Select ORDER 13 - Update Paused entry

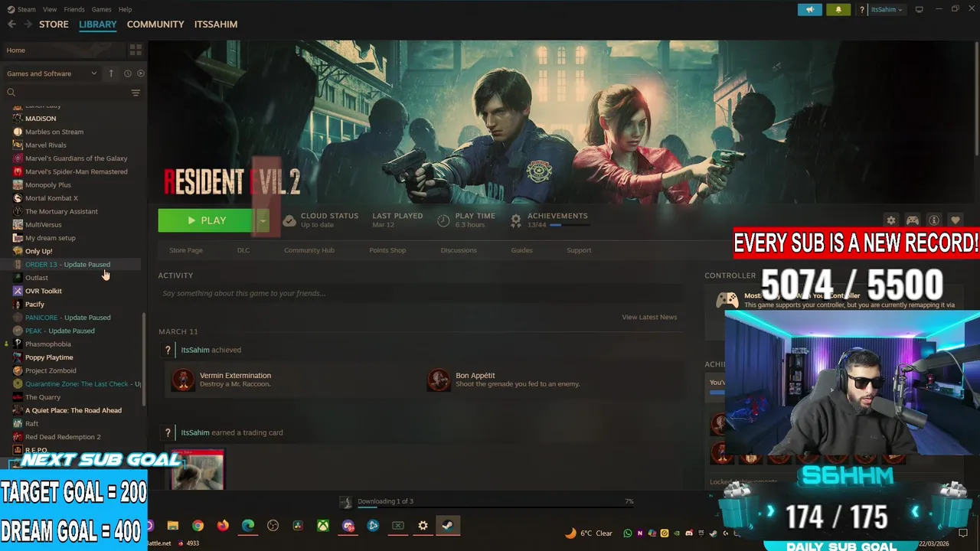(x=67, y=265)
